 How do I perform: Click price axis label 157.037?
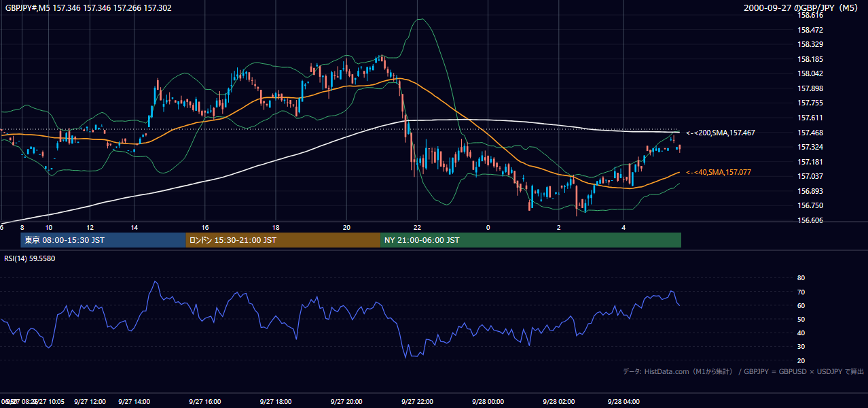pyautogui.click(x=810, y=176)
